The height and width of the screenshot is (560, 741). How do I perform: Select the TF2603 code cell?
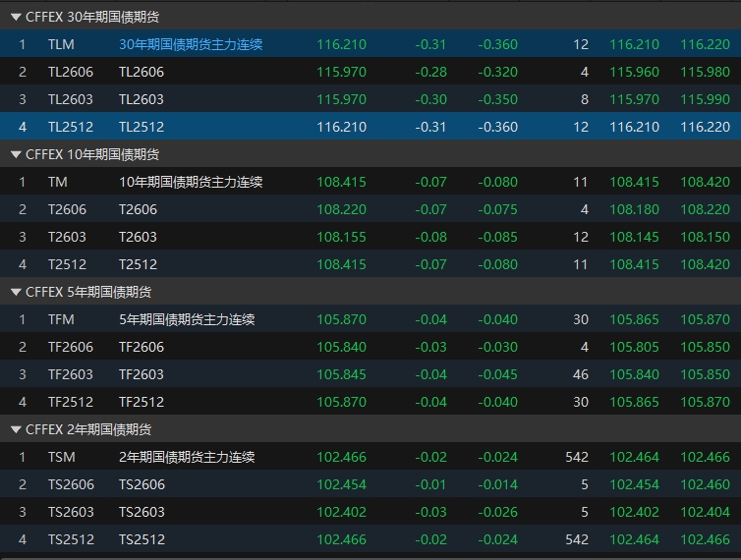point(71,374)
